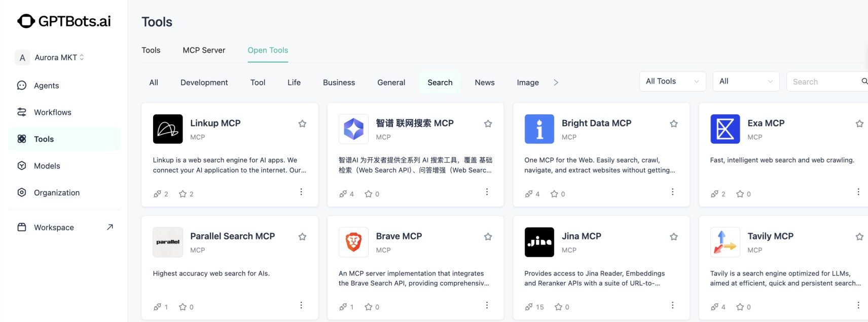Viewport: 868px width, 322px height.
Task: Toggle favorite star on Bright Data MCP
Action: point(674,124)
